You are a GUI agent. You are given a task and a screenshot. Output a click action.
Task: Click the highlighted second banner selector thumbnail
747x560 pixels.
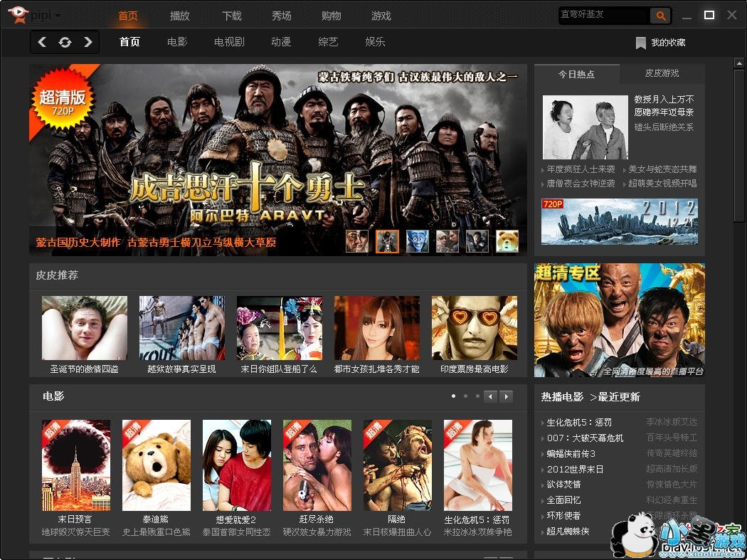tap(387, 241)
